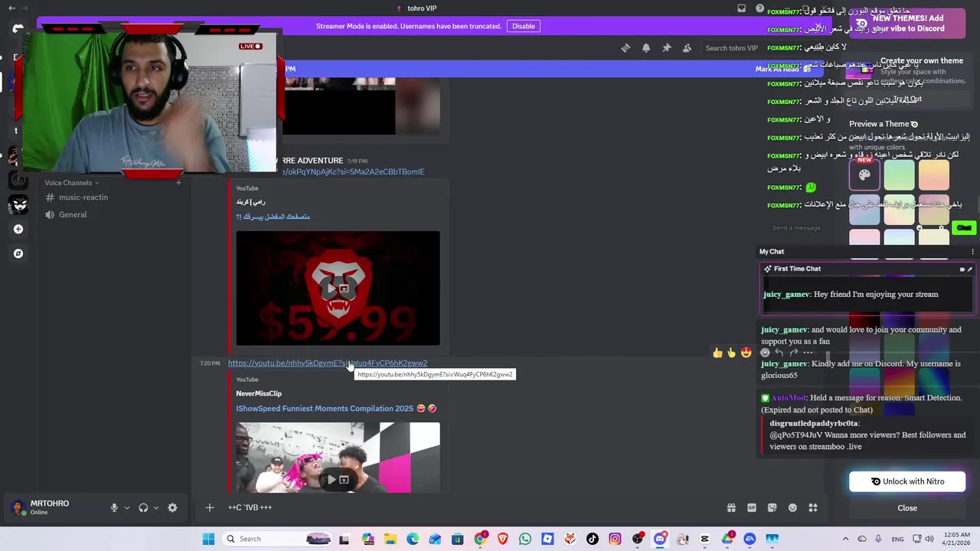Open Discover servers compass icon
Viewport: 980px width, 551px height.
(18, 253)
